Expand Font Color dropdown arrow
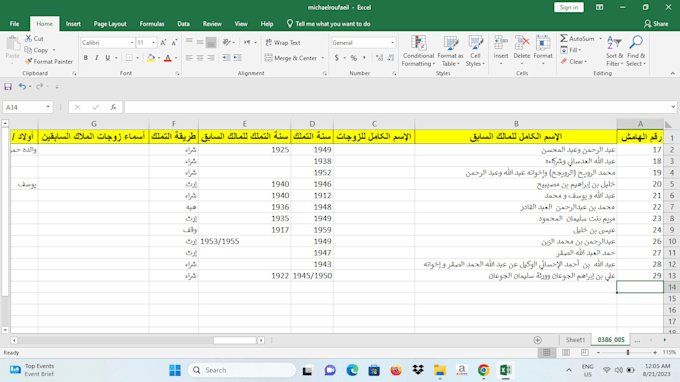Image resolution: width=680 pixels, height=382 pixels. tap(176, 58)
